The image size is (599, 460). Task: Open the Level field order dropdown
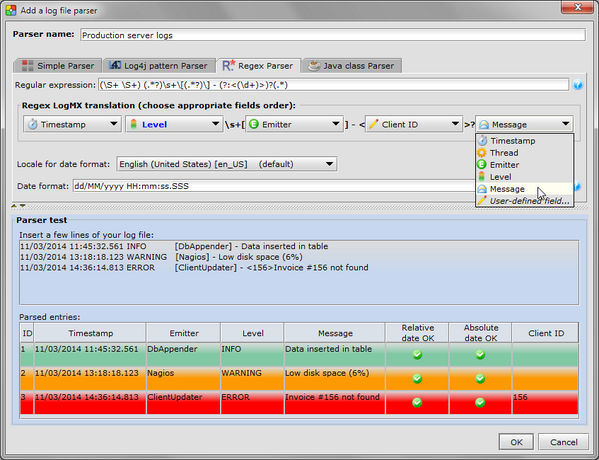coord(174,124)
